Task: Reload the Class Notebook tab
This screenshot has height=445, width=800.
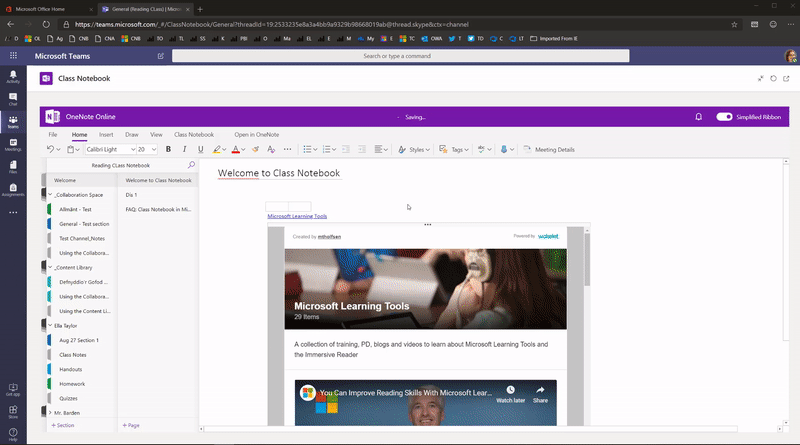Action: tap(773, 79)
